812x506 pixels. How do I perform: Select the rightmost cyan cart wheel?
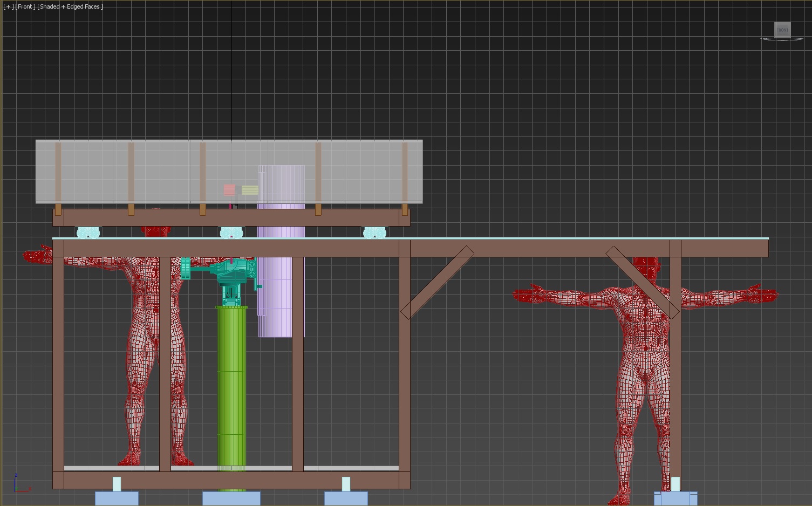tap(375, 233)
